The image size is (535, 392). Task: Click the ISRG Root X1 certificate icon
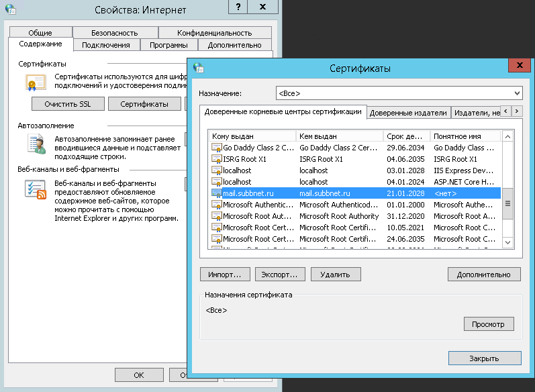click(216, 159)
